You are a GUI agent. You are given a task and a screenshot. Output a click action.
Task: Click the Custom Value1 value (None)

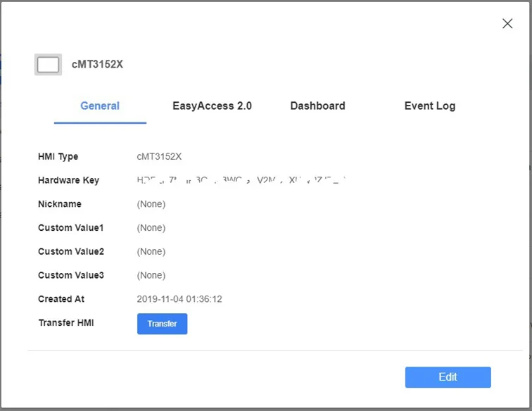(x=151, y=228)
